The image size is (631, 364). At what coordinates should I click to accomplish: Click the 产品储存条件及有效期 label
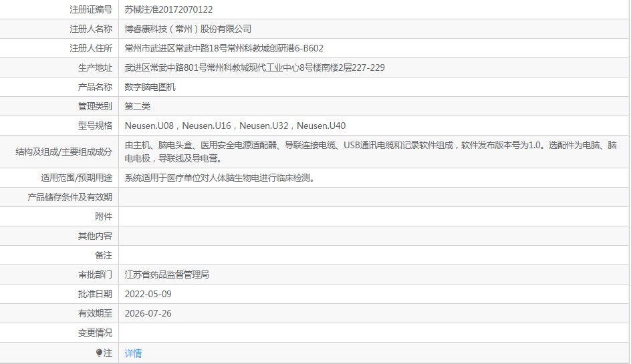coord(70,197)
